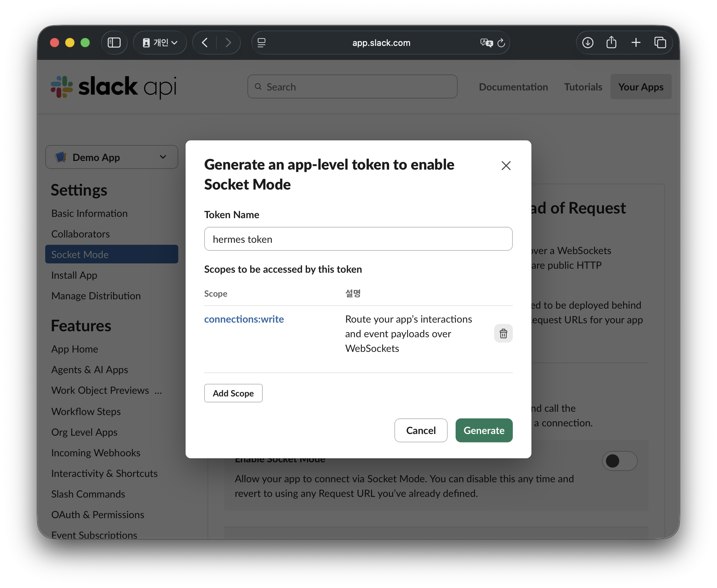
Task: Close the token generation dialog
Action: [506, 166]
